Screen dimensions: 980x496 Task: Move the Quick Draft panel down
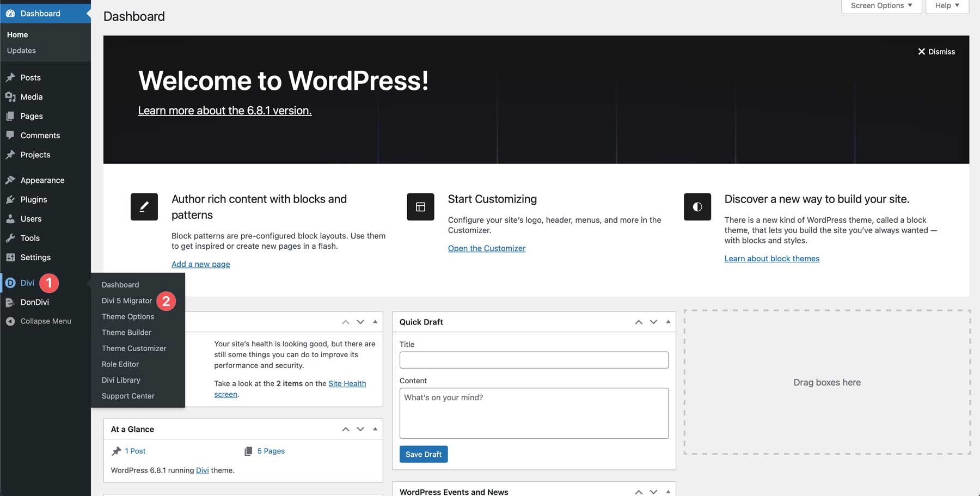point(653,322)
